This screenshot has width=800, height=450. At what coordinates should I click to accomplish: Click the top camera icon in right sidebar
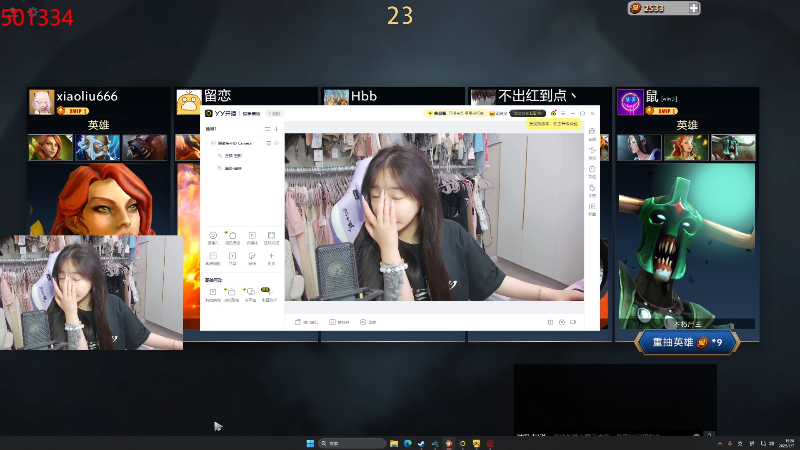592,134
